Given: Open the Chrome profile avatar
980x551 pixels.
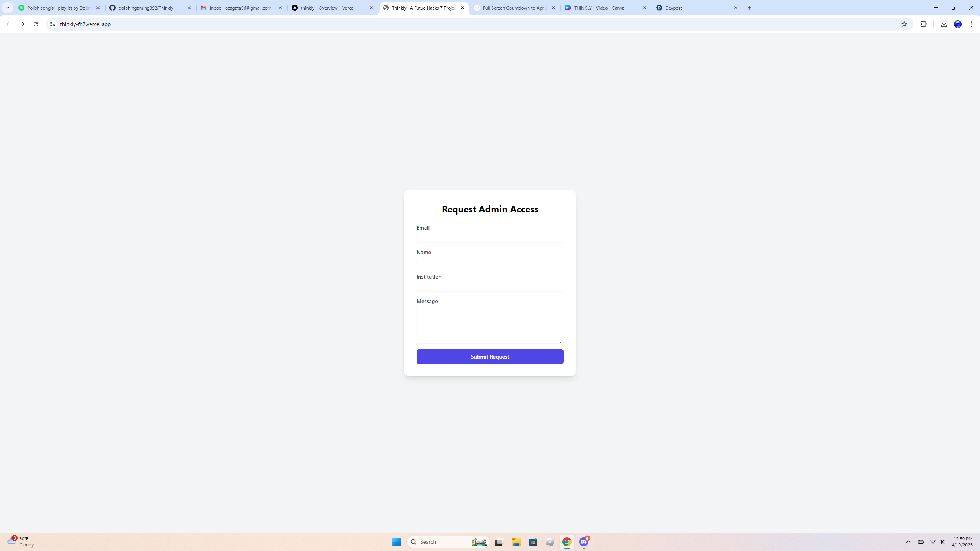Looking at the screenshot, I should [x=958, y=24].
